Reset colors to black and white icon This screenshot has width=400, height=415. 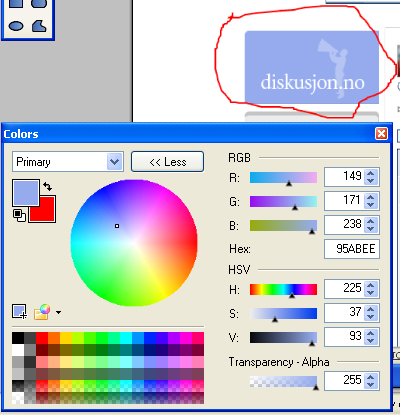[19, 215]
